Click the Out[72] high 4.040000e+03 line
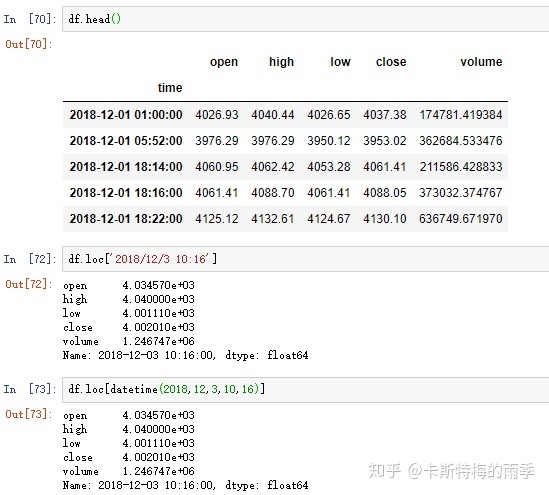The height and width of the screenshot is (495, 549). (x=129, y=299)
